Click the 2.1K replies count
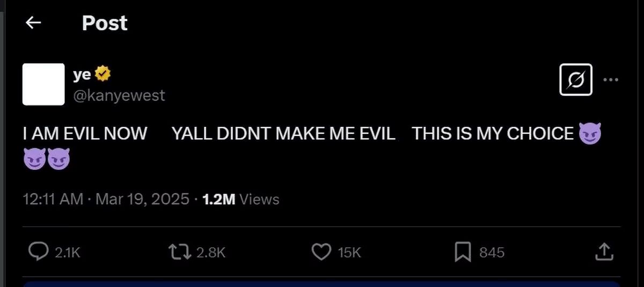The width and height of the screenshot is (644, 287). pyautogui.click(x=68, y=252)
